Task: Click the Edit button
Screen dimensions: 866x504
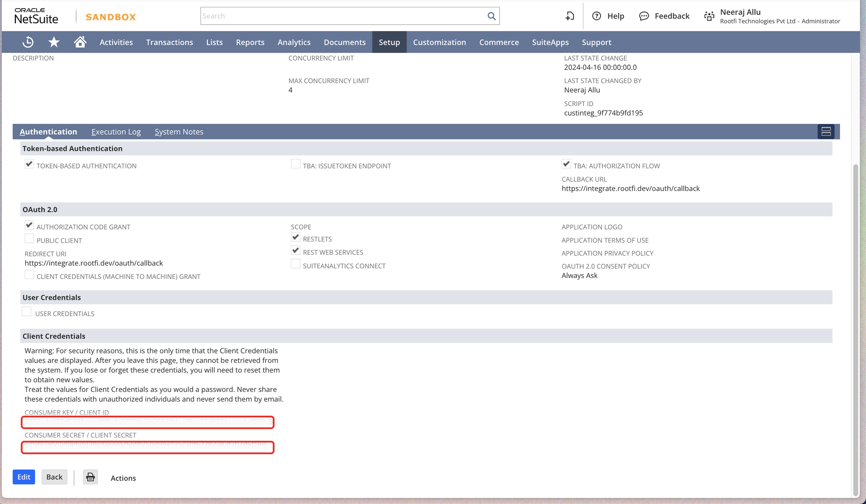Action: (23, 477)
